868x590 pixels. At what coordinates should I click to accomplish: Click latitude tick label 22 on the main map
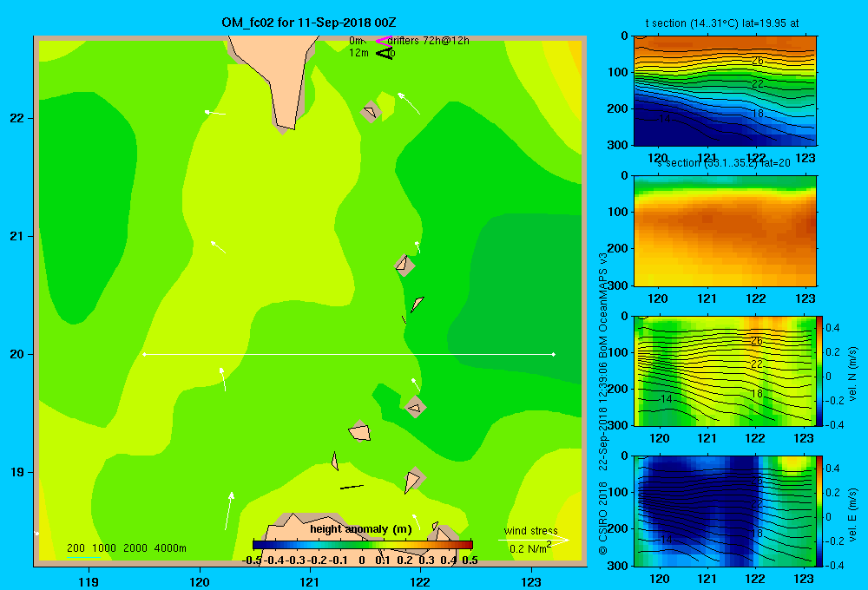(x=17, y=118)
